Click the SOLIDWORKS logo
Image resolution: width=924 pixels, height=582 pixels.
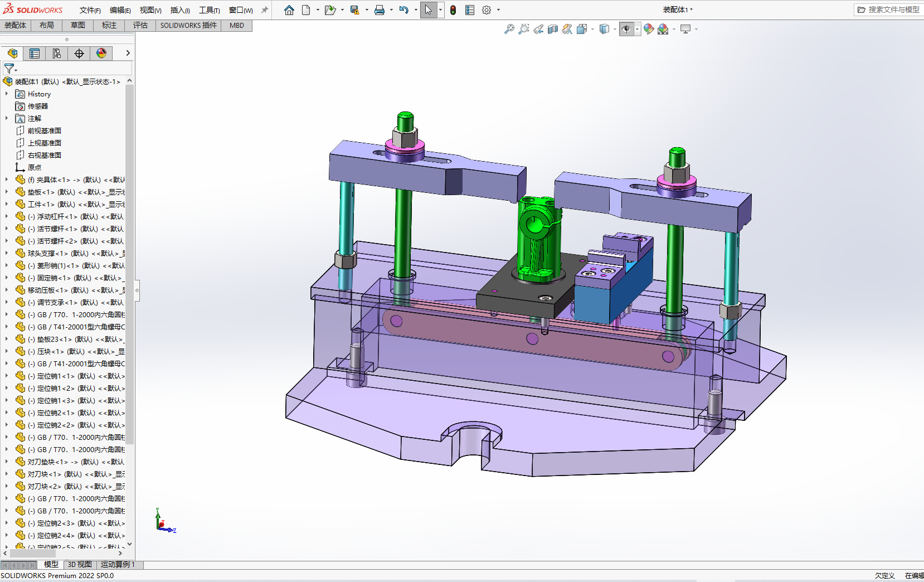click(x=33, y=9)
